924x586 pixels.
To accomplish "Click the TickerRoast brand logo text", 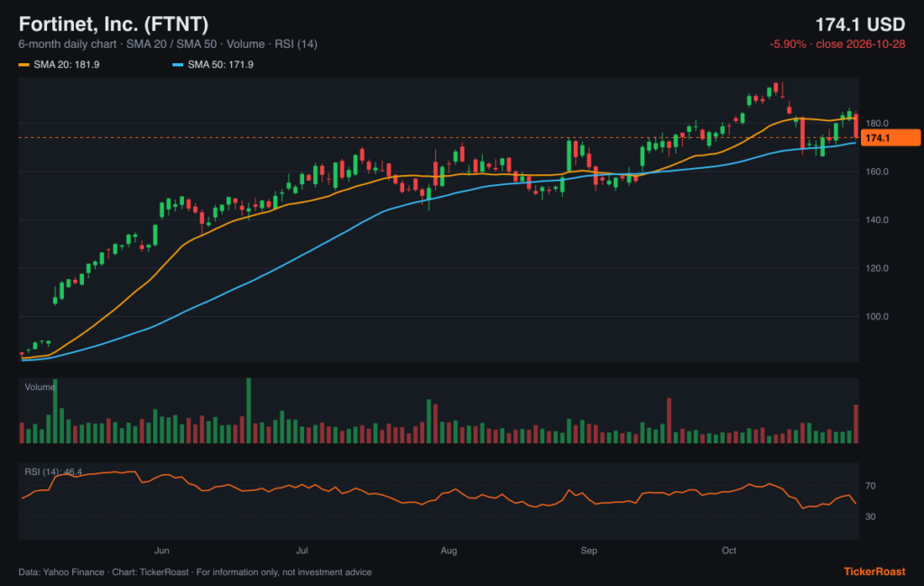I will pos(874,572).
